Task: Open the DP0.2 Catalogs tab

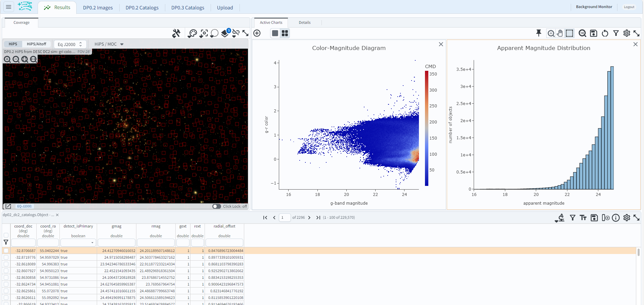Action: (x=142, y=8)
